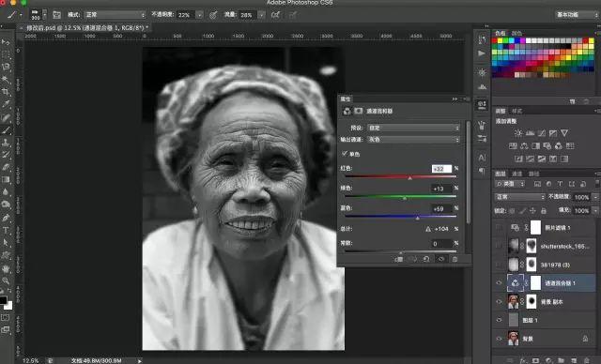Viewport: 601px width, 364px height.
Task: Select the Move tool in the toolbox
Action: pyautogui.click(x=6, y=41)
